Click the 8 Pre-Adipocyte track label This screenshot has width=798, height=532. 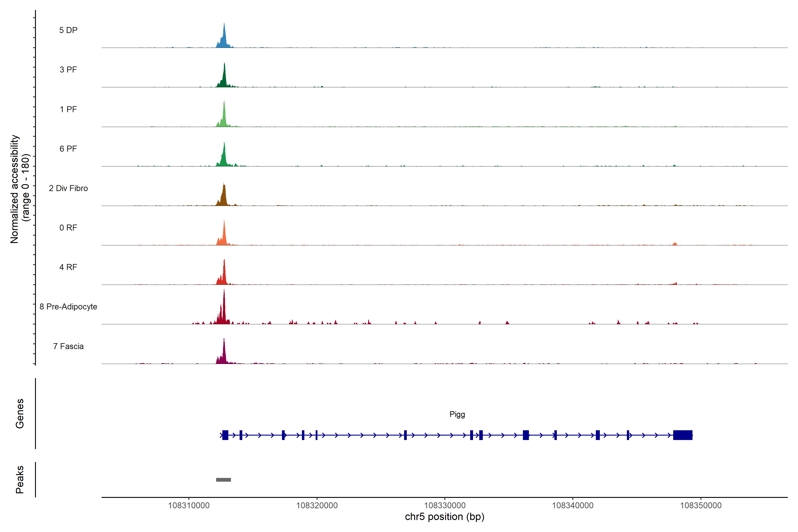pyautogui.click(x=68, y=307)
